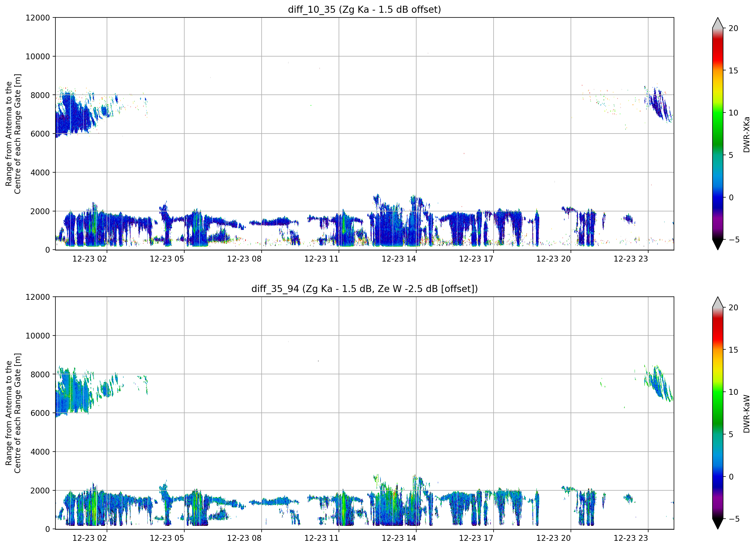
Task: Click the gray upper arrow of DWR-XKa colorbar
Action: click(718, 23)
